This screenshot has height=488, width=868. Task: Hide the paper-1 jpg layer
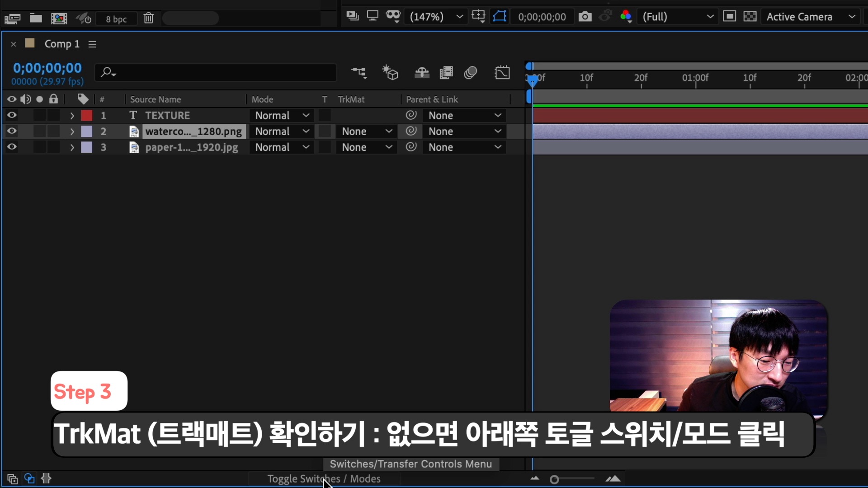[12, 147]
